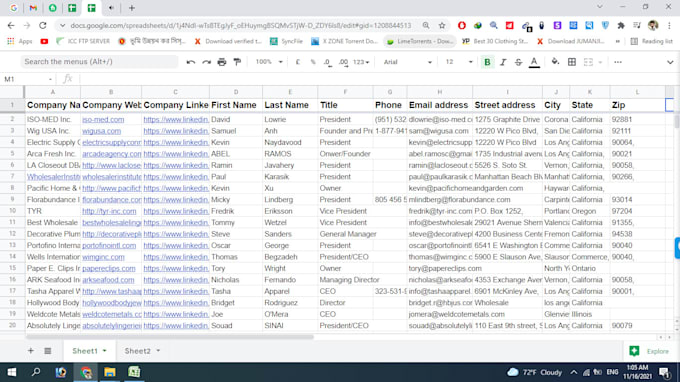Screen dimensions: 680x382
Task: Select cell containing Naydavood
Action: coord(290,142)
